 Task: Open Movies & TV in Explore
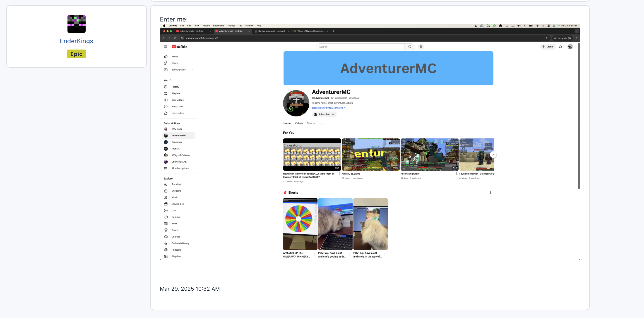coord(178,204)
